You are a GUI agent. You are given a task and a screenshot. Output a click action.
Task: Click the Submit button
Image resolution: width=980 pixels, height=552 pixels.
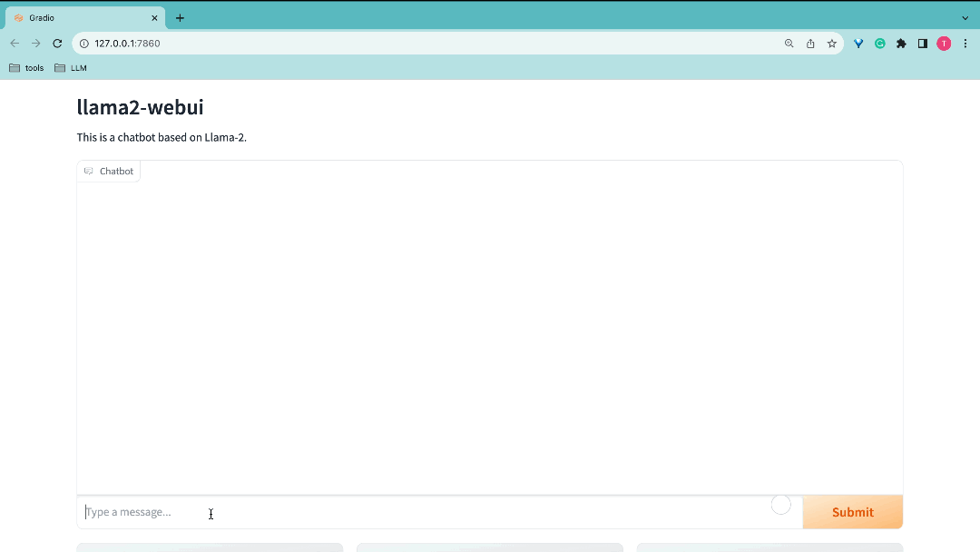click(x=852, y=512)
